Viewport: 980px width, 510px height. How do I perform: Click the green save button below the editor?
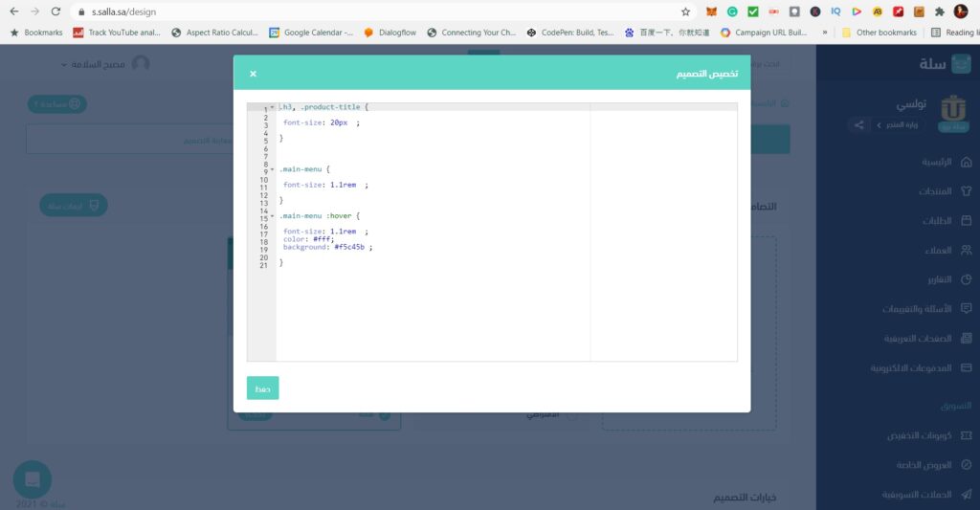click(x=262, y=388)
